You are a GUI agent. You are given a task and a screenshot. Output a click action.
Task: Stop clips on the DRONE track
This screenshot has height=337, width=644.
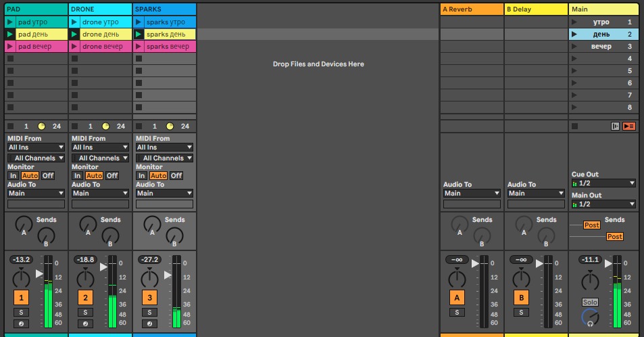pyautogui.click(x=75, y=127)
